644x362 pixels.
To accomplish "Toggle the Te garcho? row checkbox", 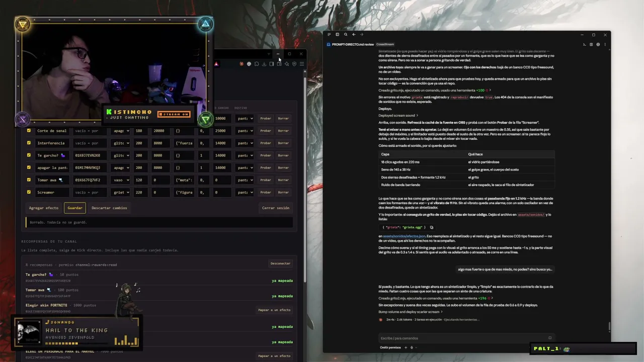I will click(29, 155).
